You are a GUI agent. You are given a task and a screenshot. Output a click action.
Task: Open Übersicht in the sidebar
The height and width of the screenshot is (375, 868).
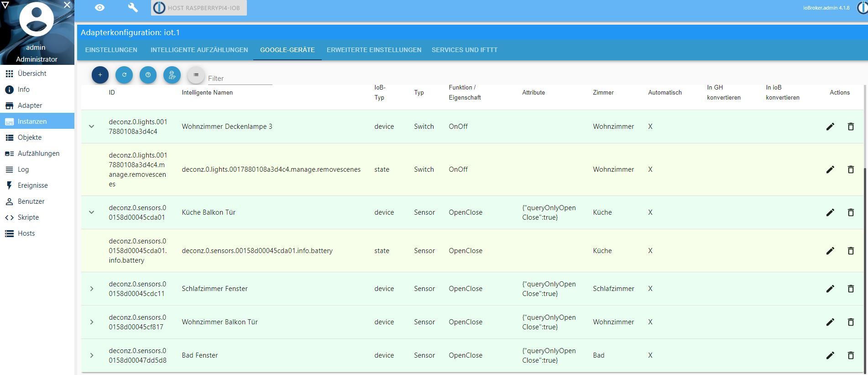click(37, 74)
